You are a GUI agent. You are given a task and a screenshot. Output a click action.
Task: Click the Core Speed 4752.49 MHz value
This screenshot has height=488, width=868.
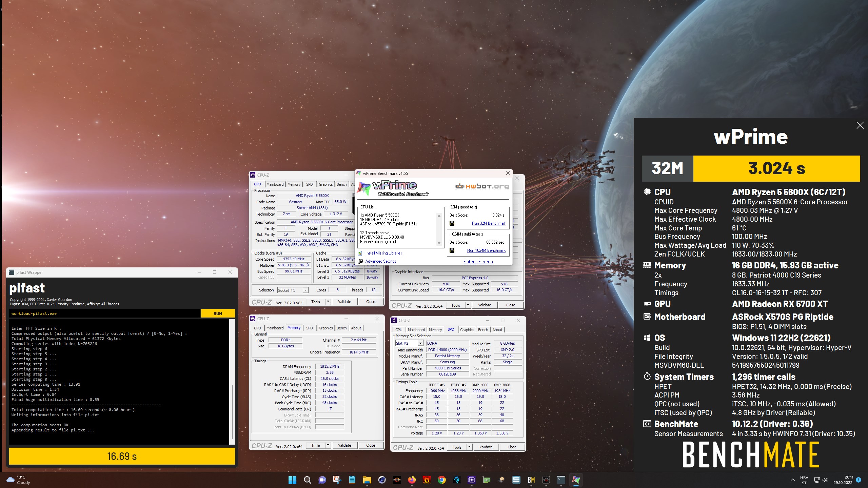click(294, 259)
